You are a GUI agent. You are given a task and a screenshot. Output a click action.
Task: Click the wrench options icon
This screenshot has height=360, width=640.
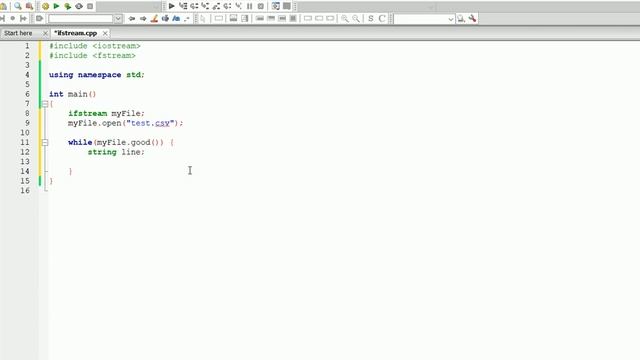472,18
